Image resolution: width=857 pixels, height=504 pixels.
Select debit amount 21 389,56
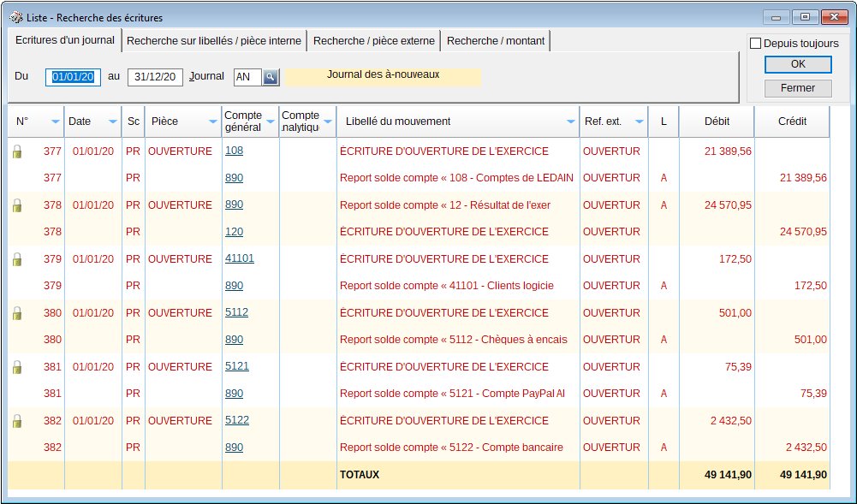[x=728, y=151]
